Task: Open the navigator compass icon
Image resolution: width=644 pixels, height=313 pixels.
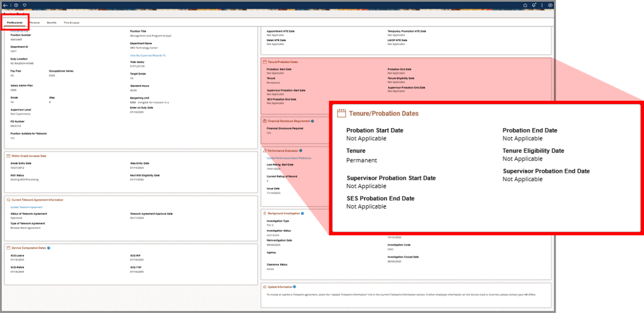Action: [550, 5]
